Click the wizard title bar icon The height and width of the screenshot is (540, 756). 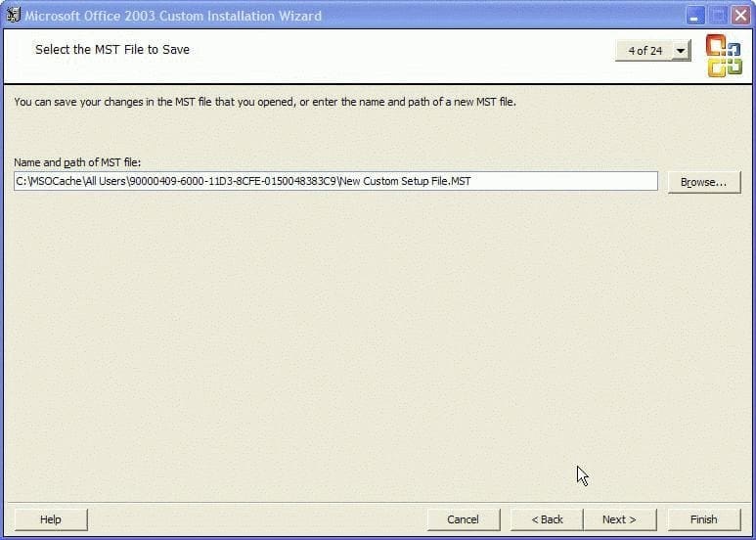pyautogui.click(x=14, y=15)
